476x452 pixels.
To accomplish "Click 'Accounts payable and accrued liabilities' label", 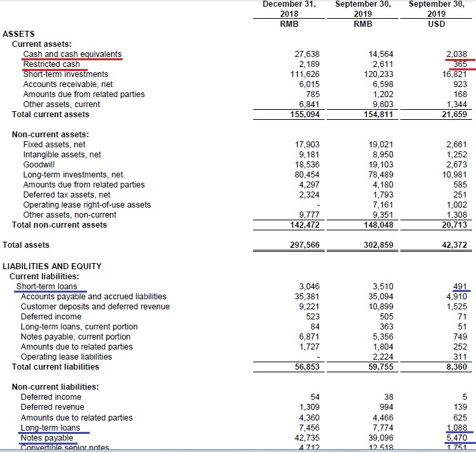I will (x=94, y=296).
